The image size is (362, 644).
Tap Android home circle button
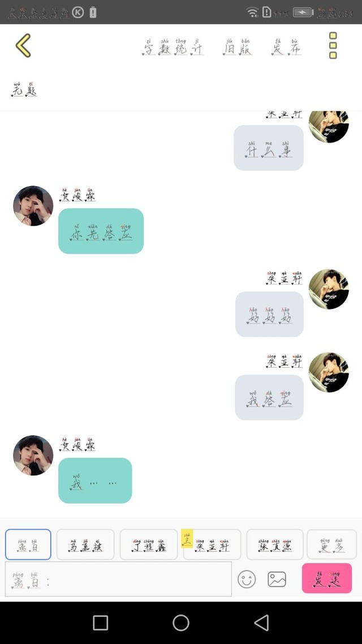[181, 622]
